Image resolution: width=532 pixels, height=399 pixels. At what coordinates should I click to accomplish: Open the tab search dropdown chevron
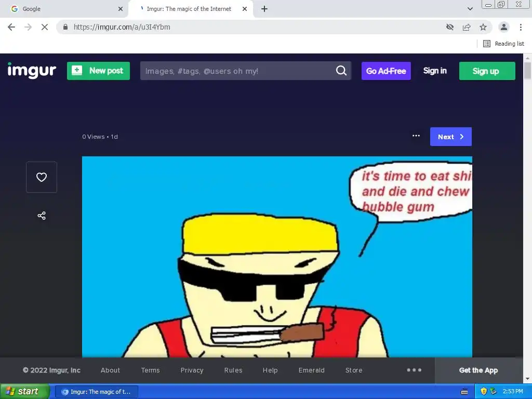pyautogui.click(x=470, y=9)
